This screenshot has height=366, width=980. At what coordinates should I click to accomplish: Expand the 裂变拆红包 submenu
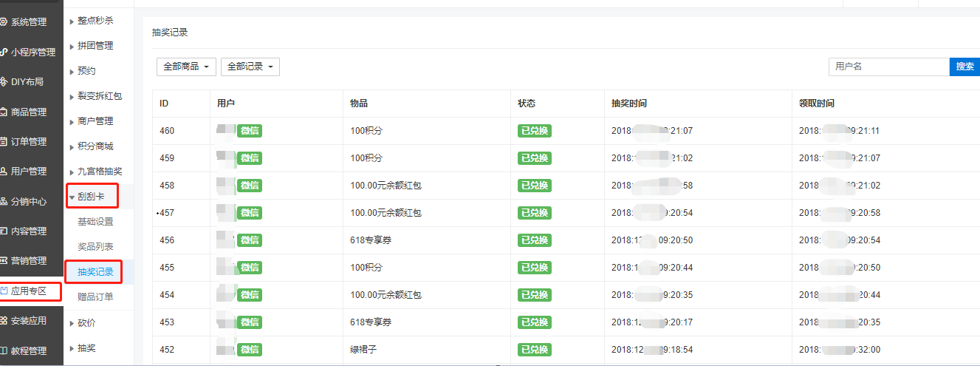click(x=99, y=96)
